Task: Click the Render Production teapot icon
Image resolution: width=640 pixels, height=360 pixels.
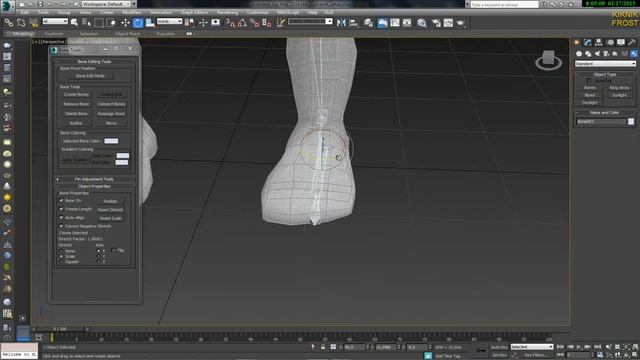Action: pyautogui.click(x=460, y=23)
